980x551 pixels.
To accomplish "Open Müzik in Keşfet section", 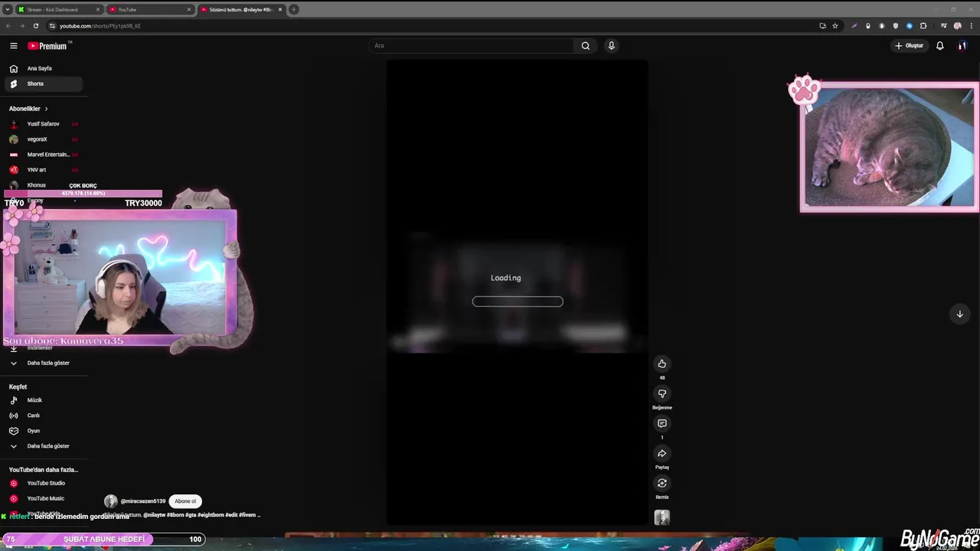I will (44, 400).
